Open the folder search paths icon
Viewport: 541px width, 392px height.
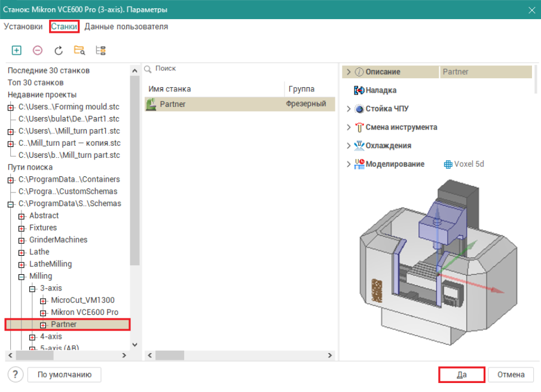click(79, 50)
